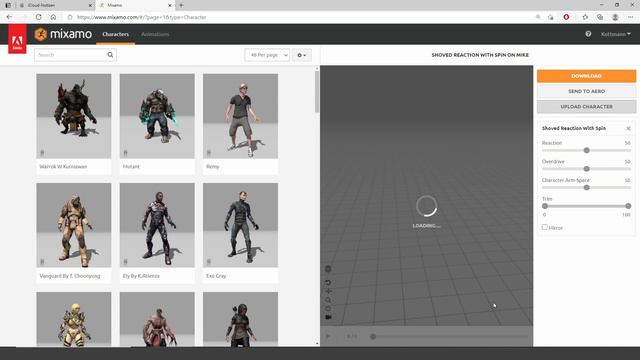
Task: Click the 'Shoved Reaction With Spin on Mike' title
Action: [x=480, y=55]
